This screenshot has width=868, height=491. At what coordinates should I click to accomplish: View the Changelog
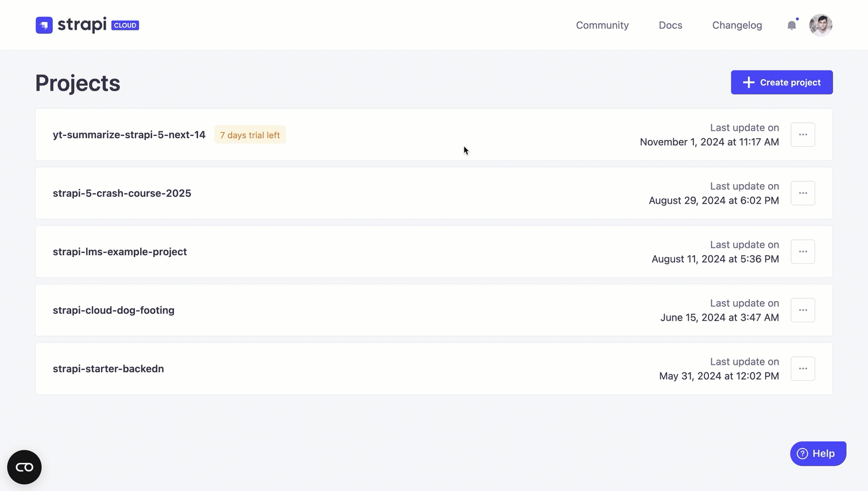point(737,25)
